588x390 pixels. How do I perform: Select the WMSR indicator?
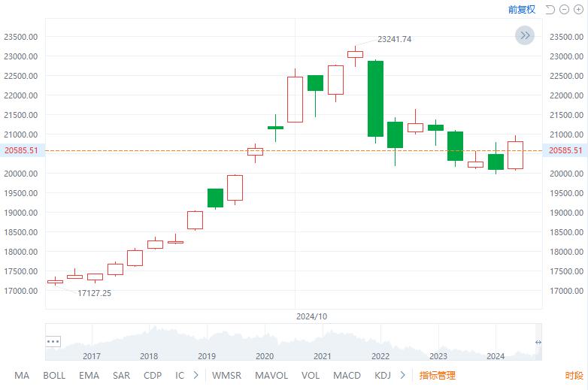click(226, 375)
